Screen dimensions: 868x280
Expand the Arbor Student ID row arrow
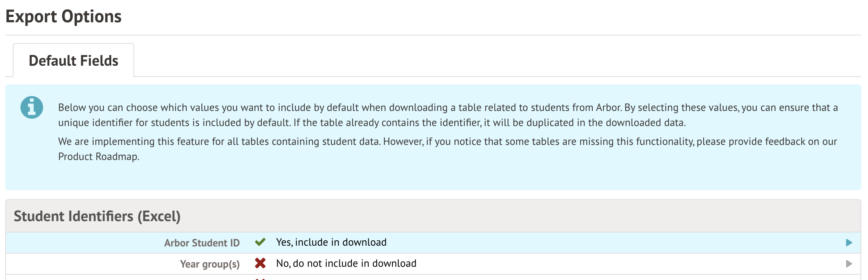click(x=849, y=243)
